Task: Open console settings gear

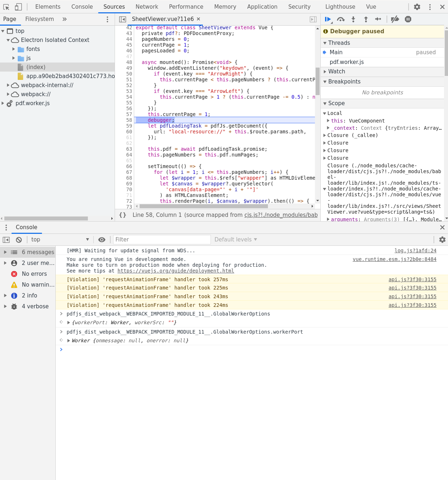Action: [x=442, y=239]
